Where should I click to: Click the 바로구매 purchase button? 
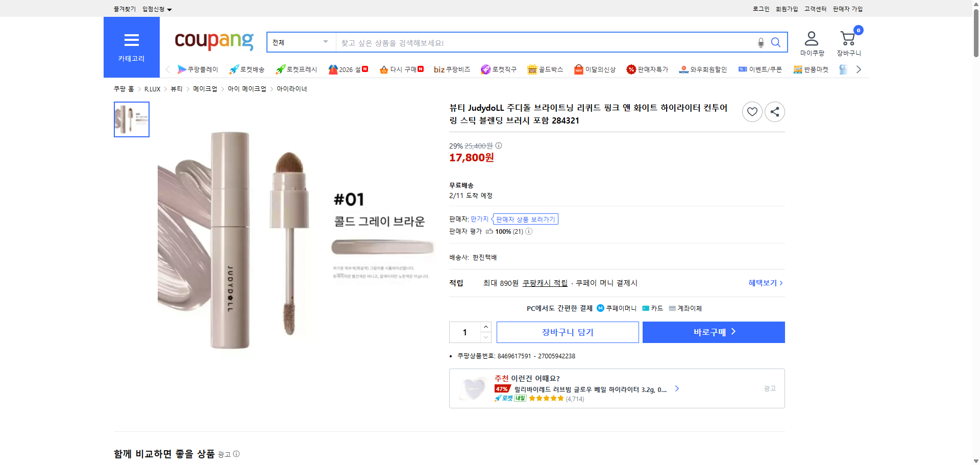pos(713,332)
